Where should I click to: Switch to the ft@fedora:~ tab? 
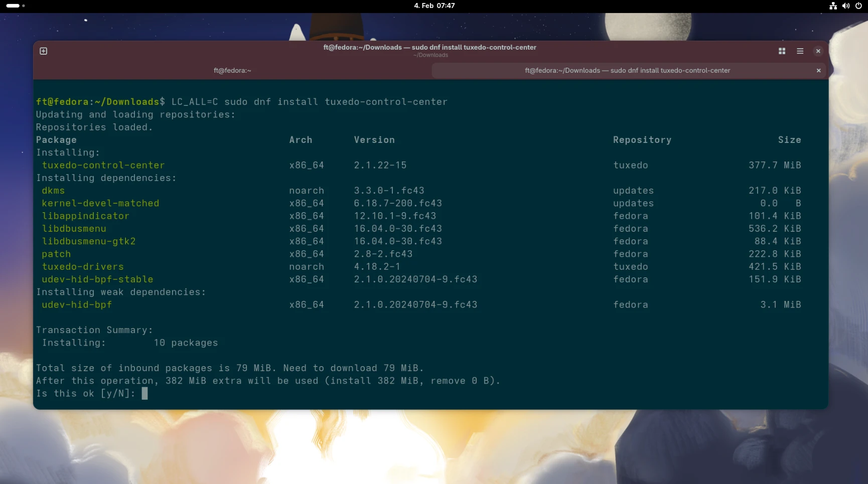click(x=232, y=71)
